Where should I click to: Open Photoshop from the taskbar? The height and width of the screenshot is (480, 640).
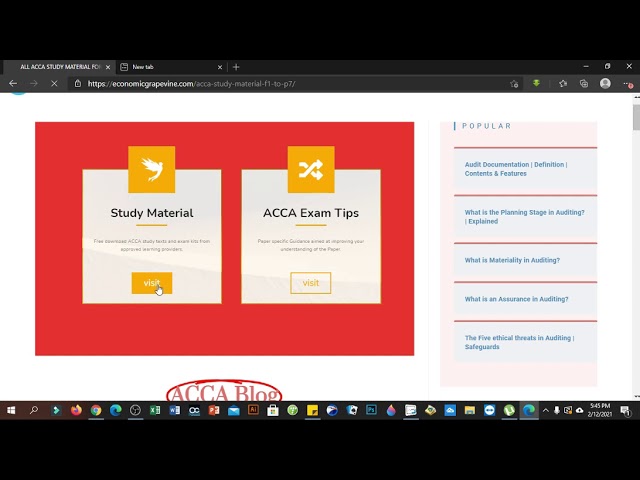point(371,410)
